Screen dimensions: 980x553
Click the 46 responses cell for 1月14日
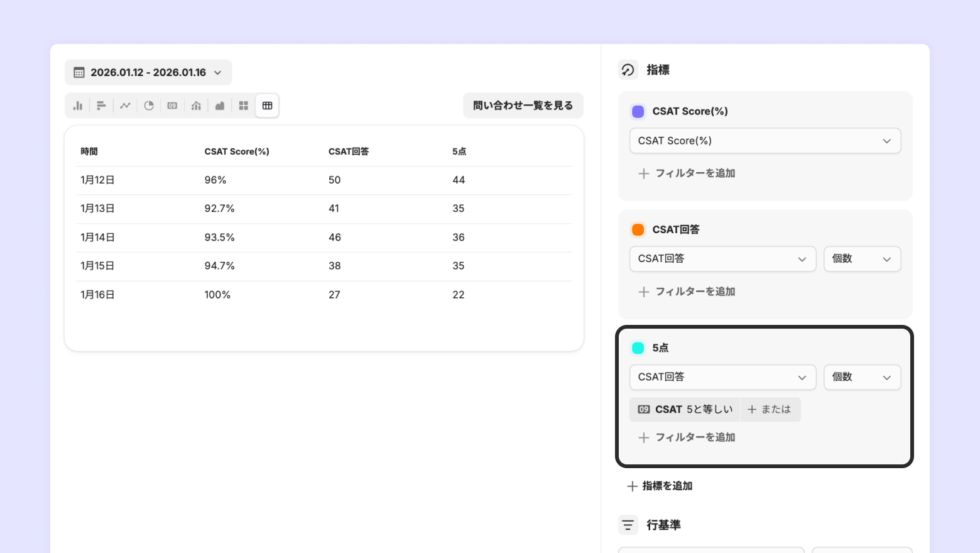tap(335, 238)
